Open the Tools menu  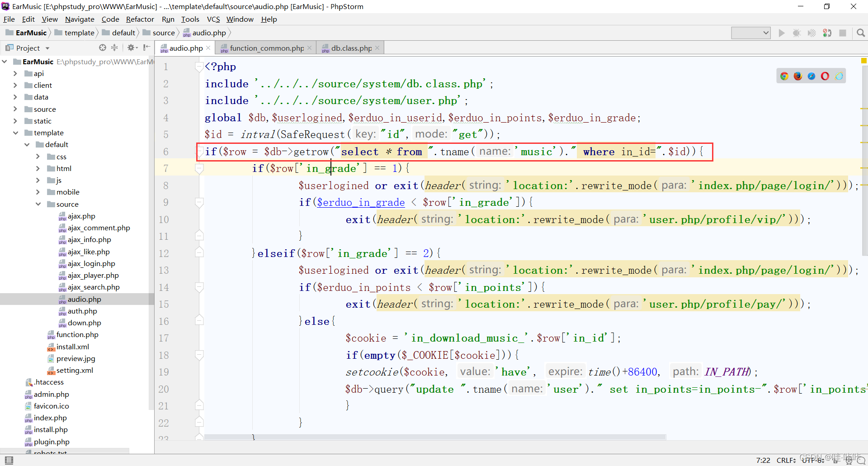[x=190, y=19]
